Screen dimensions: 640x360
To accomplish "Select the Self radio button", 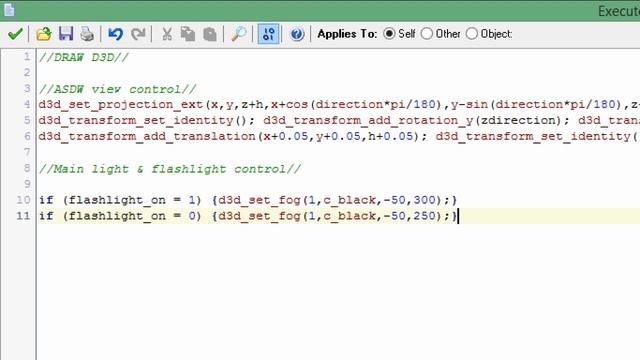I will pyautogui.click(x=389, y=33).
